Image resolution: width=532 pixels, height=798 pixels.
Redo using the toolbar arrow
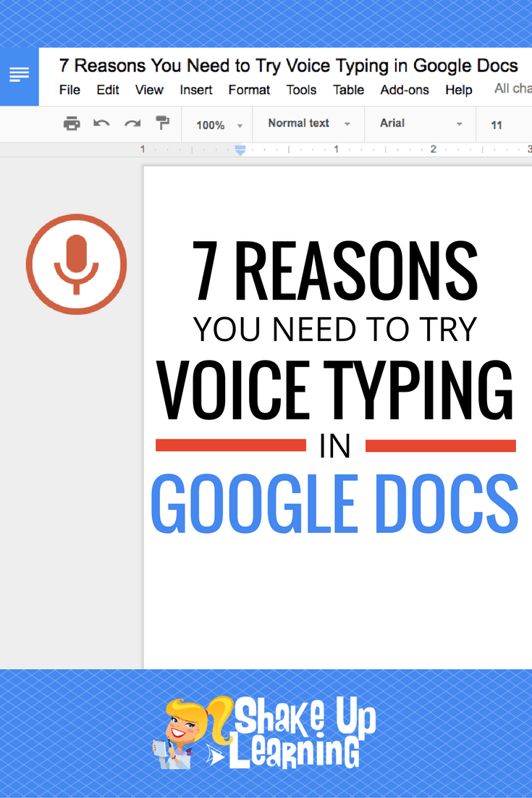(x=132, y=124)
